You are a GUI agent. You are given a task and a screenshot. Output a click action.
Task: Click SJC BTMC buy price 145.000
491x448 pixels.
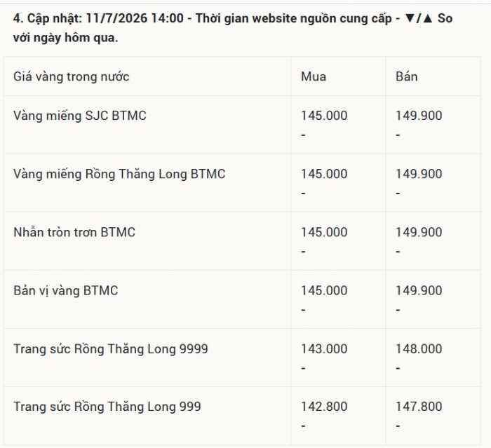pos(324,116)
